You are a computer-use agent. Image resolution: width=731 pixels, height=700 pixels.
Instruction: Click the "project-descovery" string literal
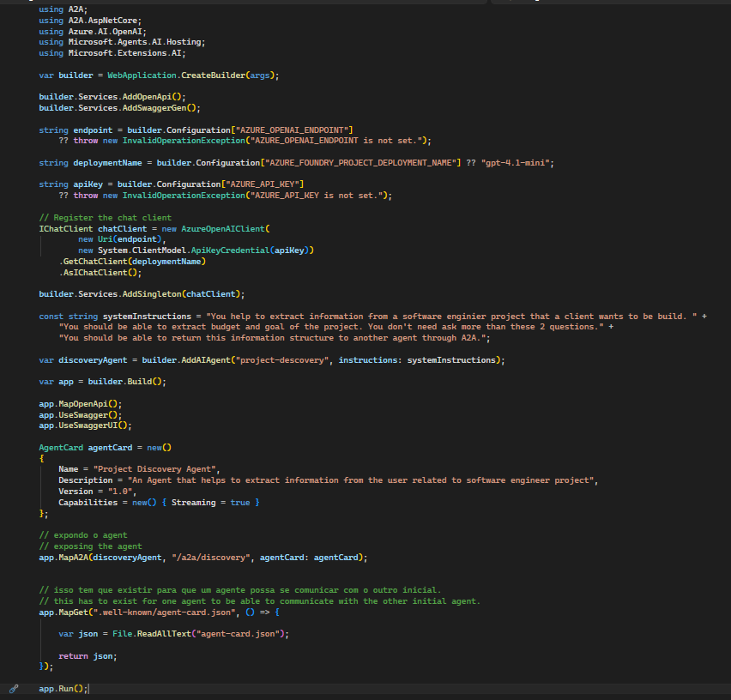[x=286, y=360]
